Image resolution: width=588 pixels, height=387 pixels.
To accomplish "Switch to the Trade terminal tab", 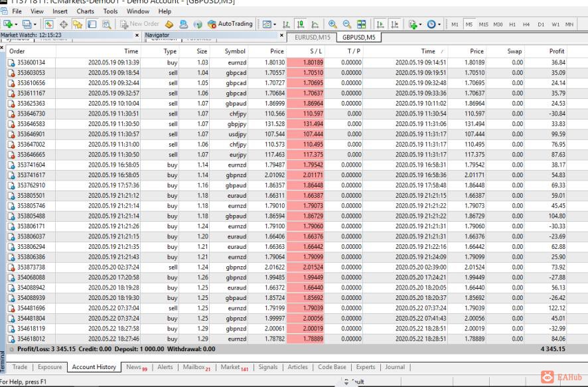I will click(x=19, y=366).
